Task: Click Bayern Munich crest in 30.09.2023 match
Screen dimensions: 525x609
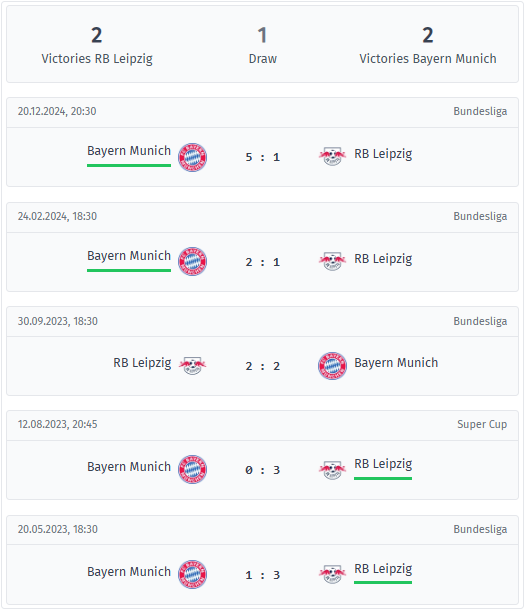Action: pos(332,366)
